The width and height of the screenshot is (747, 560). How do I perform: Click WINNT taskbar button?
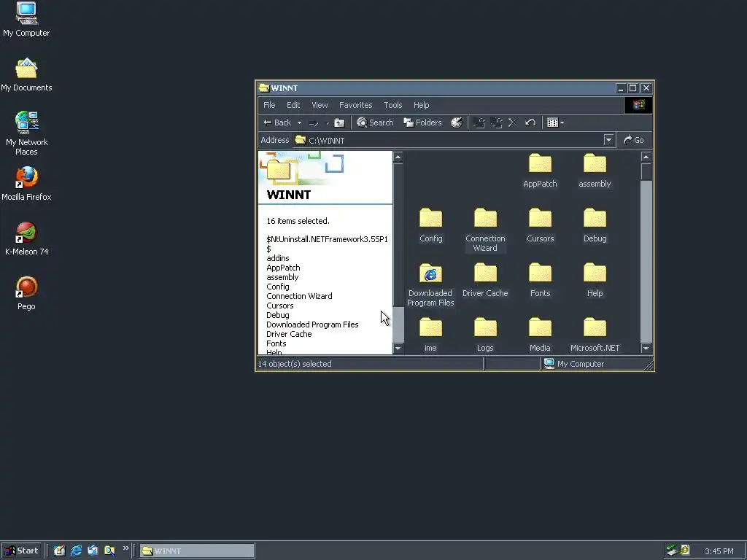tap(197, 551)
